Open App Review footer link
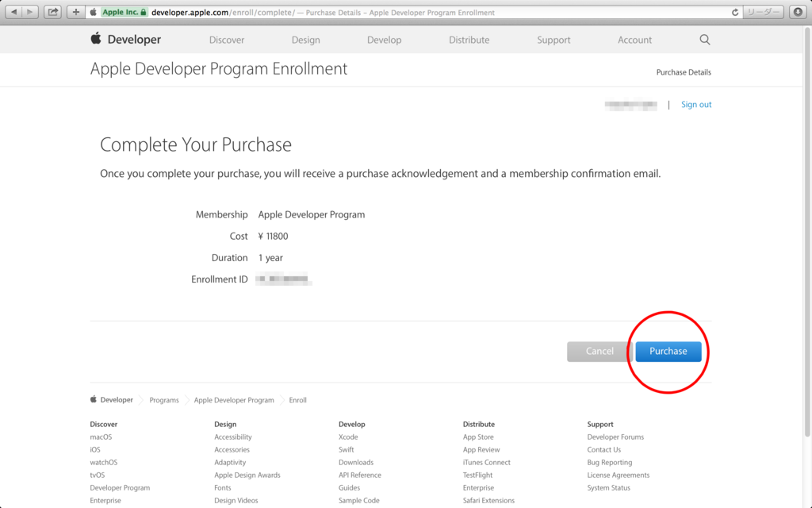Screen dimensions: 812x508 (x=481, y=449)
